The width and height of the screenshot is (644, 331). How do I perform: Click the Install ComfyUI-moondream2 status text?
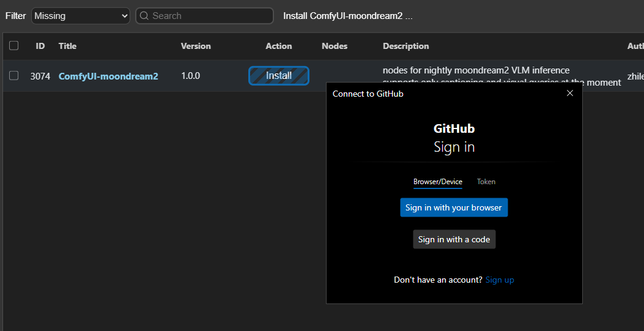pyautogui.click(x=348, y=16)
